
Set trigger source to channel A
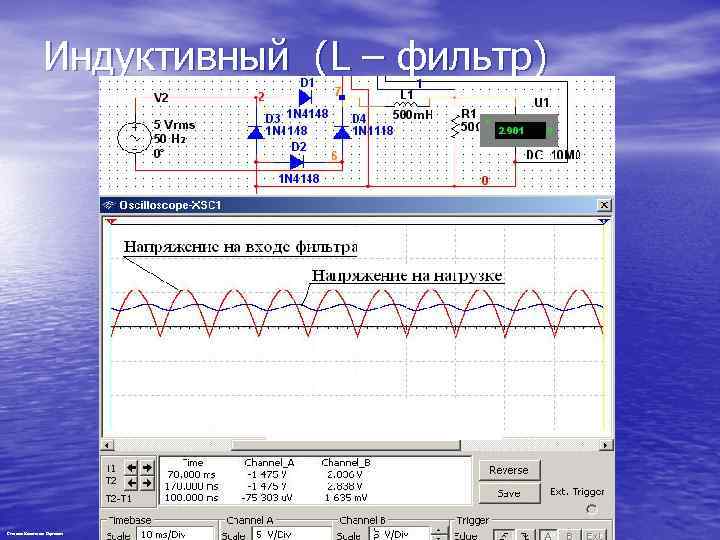pos(547,535)
